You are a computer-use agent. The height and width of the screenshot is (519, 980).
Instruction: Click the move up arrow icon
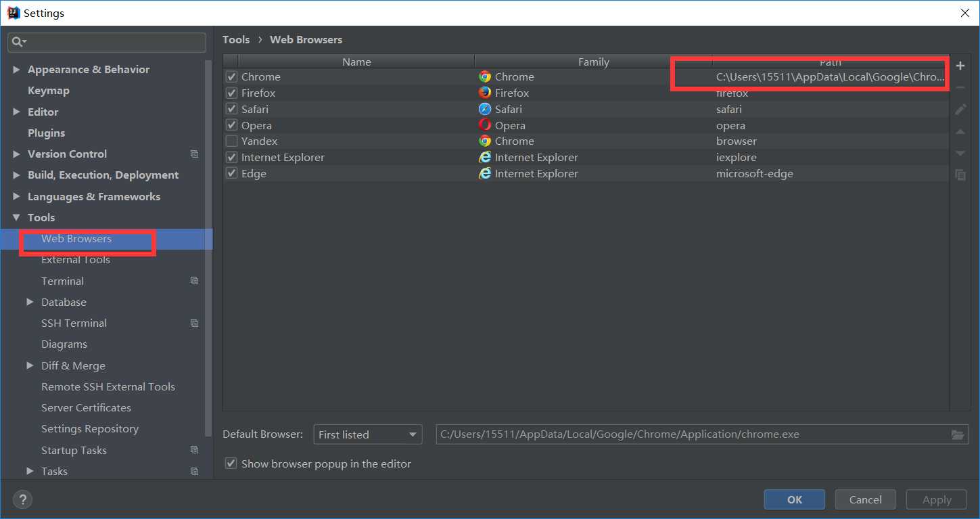tap(960, 132)
